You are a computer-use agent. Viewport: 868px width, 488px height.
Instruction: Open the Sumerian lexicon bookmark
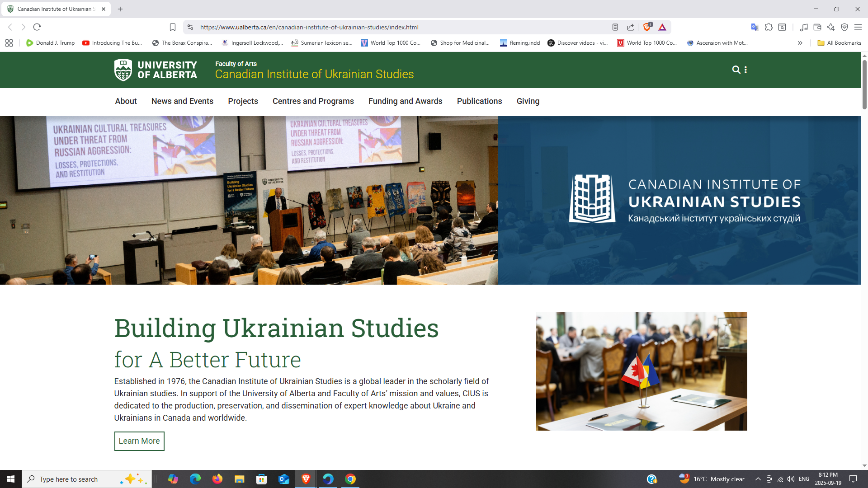pos(322,43)
